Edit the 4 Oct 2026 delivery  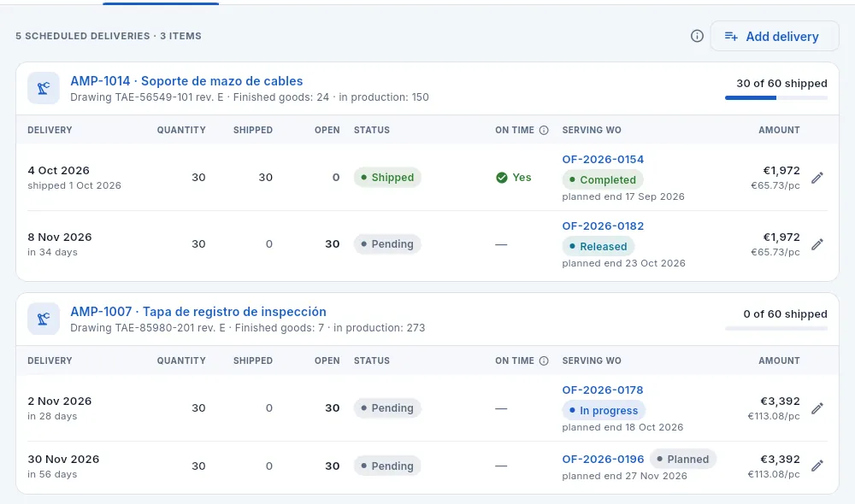tap(817, 178)
